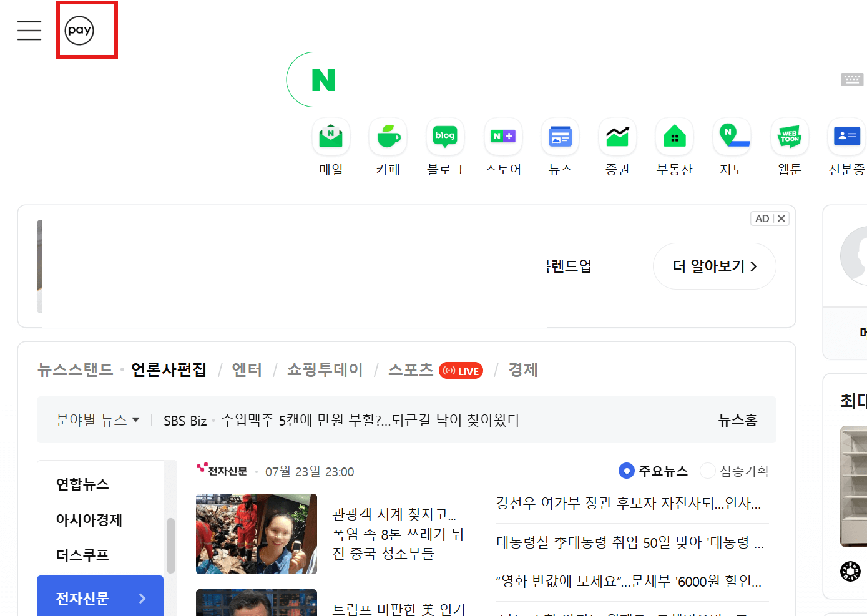This screenshot has height=616, width=867.
Task: Switch to the 경제 tab
Action: click(x=523, y=369)
